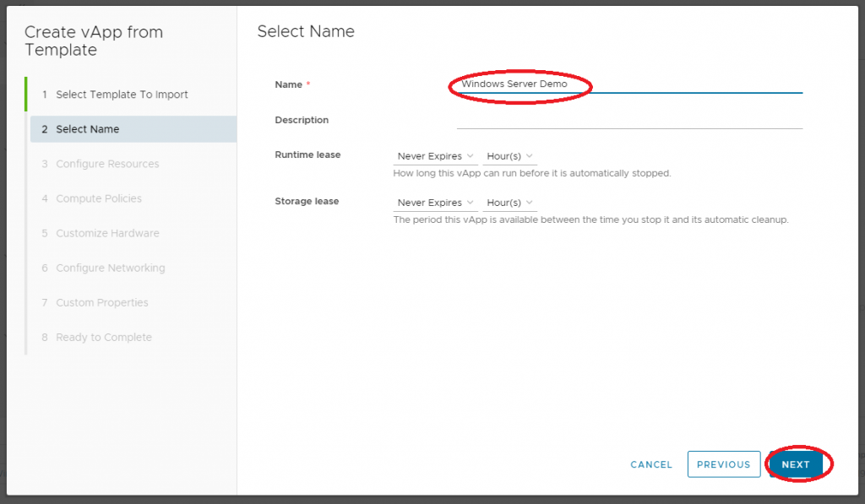865x504 pixels.
Task: Select step 8 Ready to Complete
Action: pos(133,338)
